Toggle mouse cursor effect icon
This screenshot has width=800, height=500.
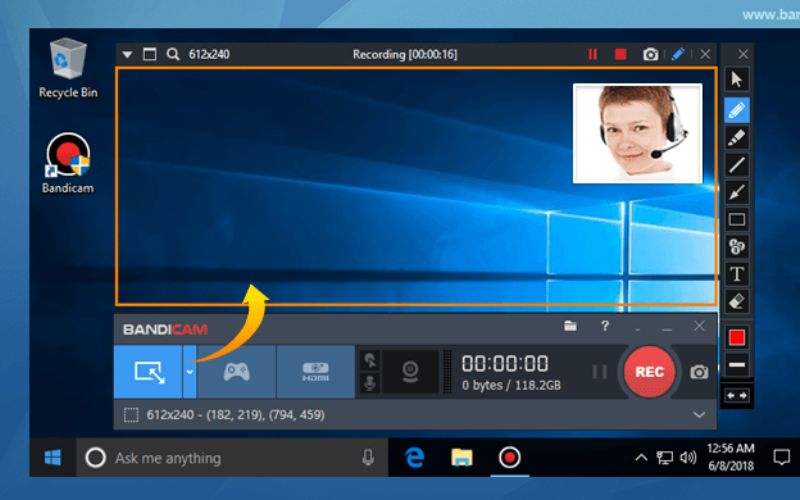370,360
